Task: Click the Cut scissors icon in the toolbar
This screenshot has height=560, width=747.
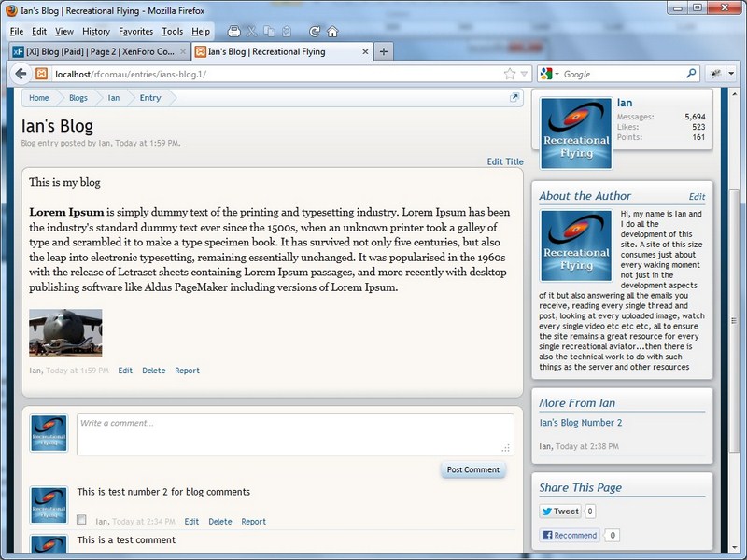Action: click(251, 32)
